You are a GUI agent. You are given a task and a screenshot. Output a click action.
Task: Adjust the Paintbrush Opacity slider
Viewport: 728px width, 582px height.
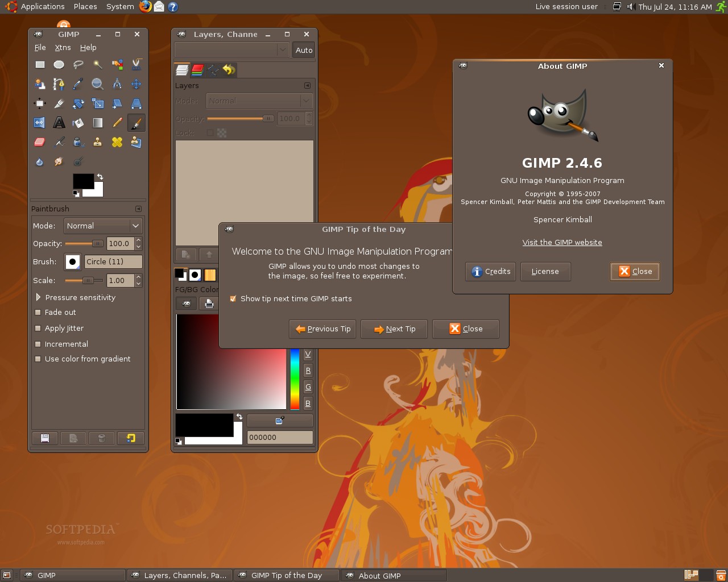85,243
